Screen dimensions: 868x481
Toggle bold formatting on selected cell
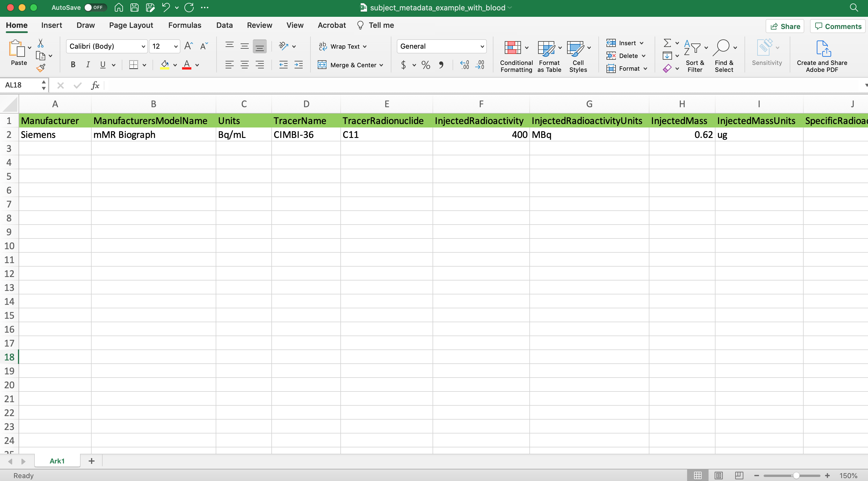73,65
